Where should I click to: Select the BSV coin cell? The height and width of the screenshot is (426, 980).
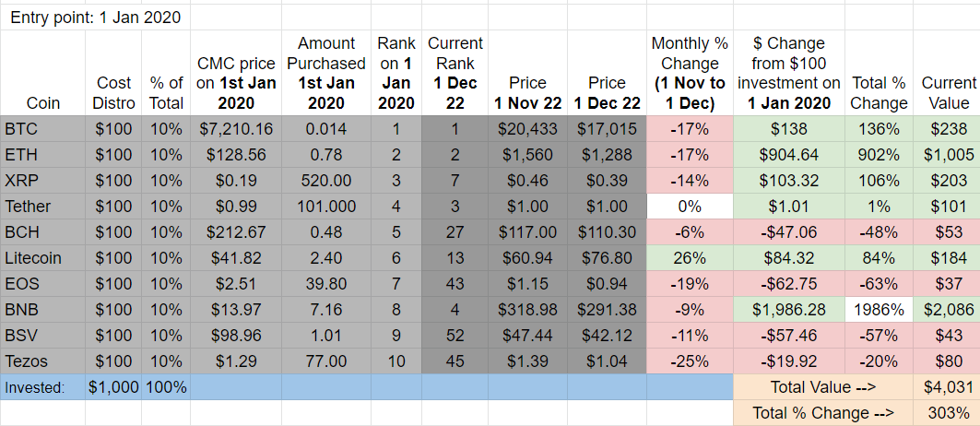(43, 336)
